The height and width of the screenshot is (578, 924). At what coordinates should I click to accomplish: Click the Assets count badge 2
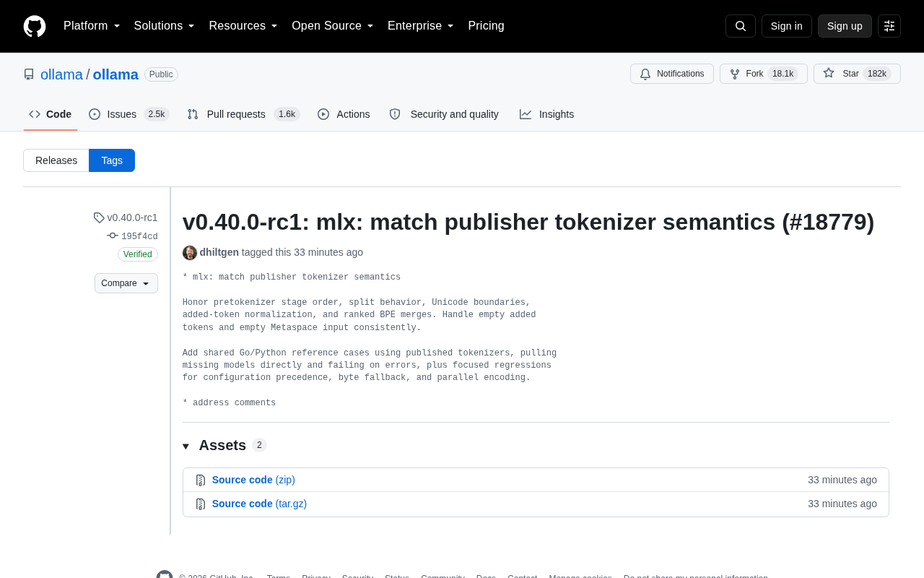click(x=259, y=445)
